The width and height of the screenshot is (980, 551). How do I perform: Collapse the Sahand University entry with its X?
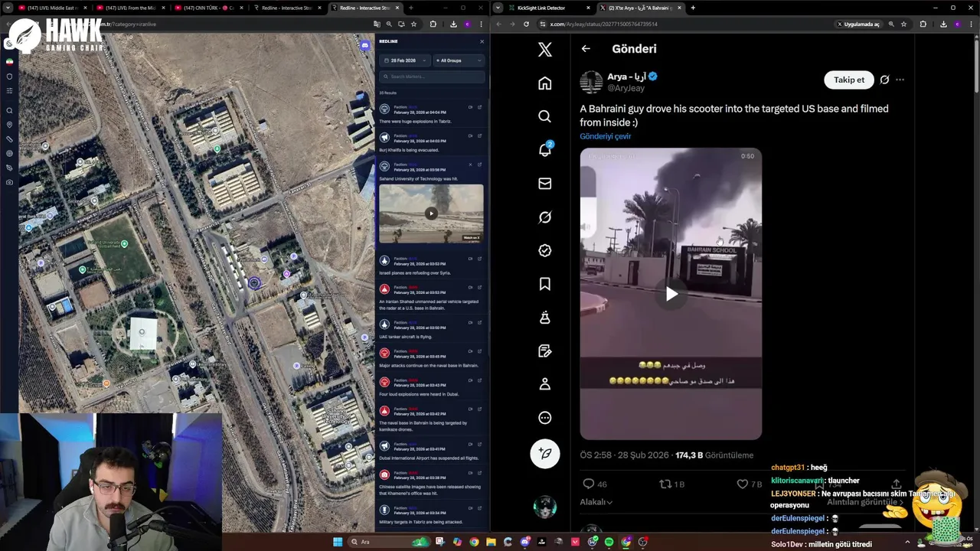tap(469, 165)
